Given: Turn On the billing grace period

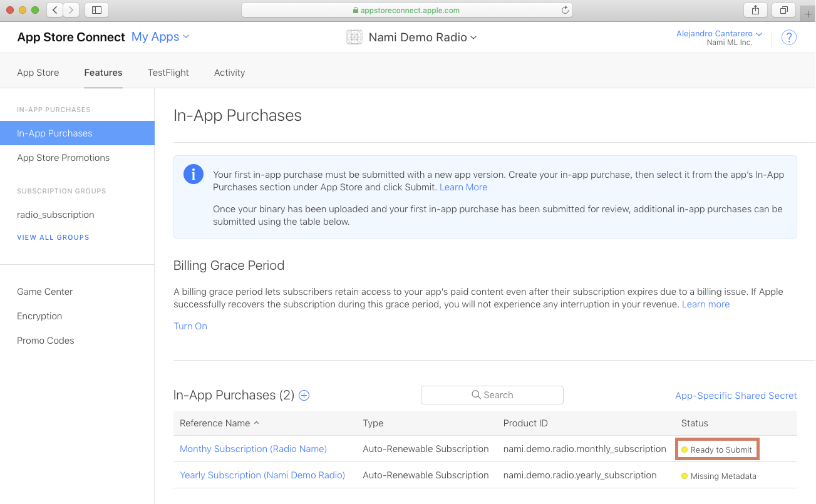Looking at the screenshot, I should pos(190,326).
